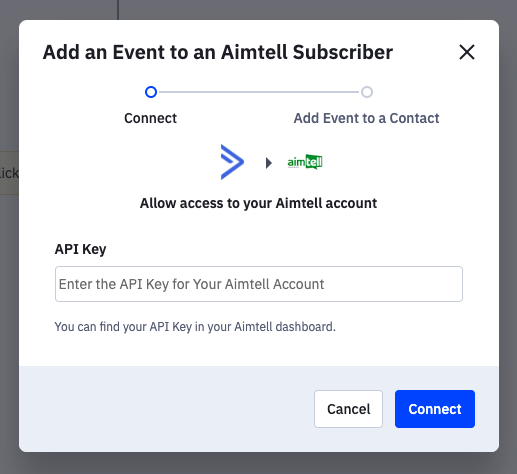Open the Connect step label
517x474 pixels.
[x=150, y=118]
